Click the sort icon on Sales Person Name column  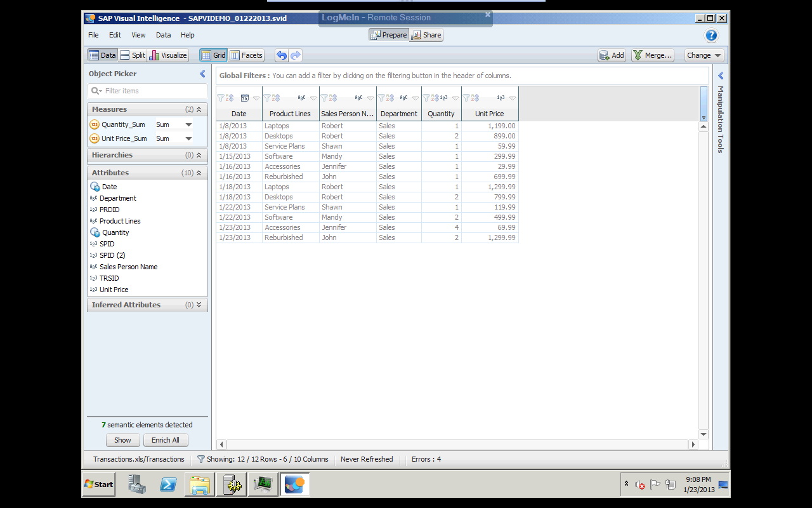coord(332,98)
